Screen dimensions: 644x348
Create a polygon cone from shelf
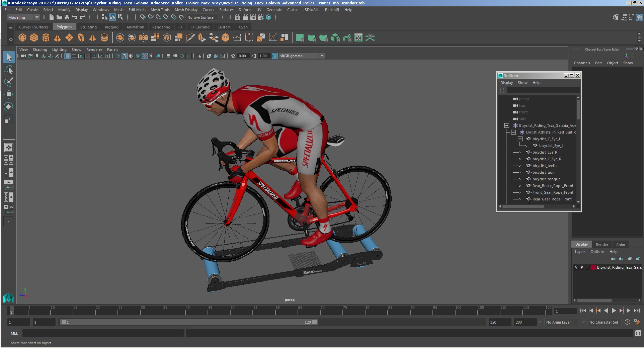(x=58, y=38)
